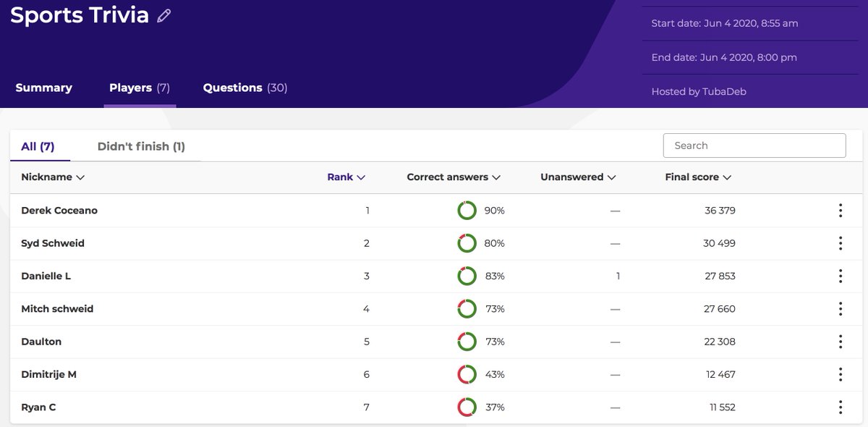Click final score 11 552

(x=721, y=407)
